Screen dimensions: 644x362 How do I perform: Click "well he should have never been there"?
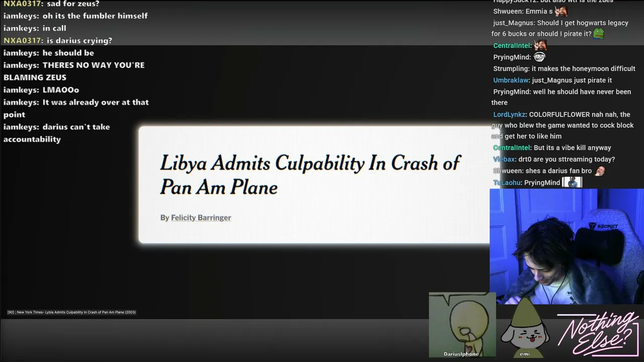coord(561,97)
